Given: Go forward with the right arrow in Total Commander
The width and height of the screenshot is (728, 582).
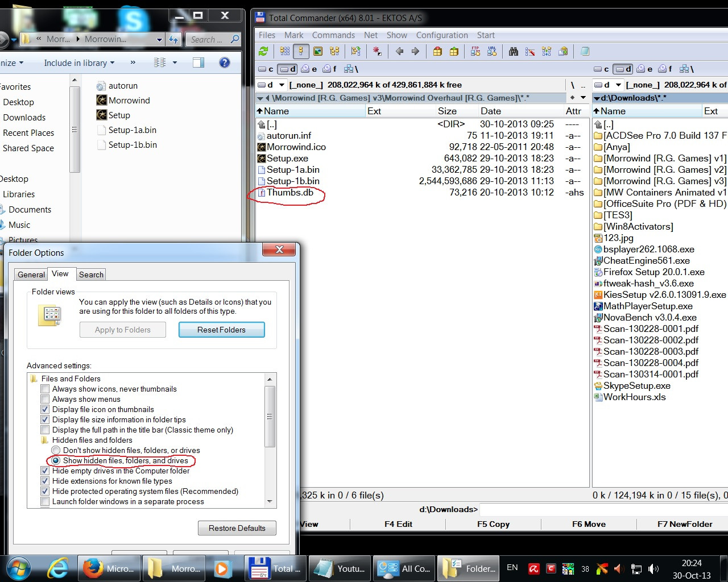Looking at the screenshot, I should point(415,52).
